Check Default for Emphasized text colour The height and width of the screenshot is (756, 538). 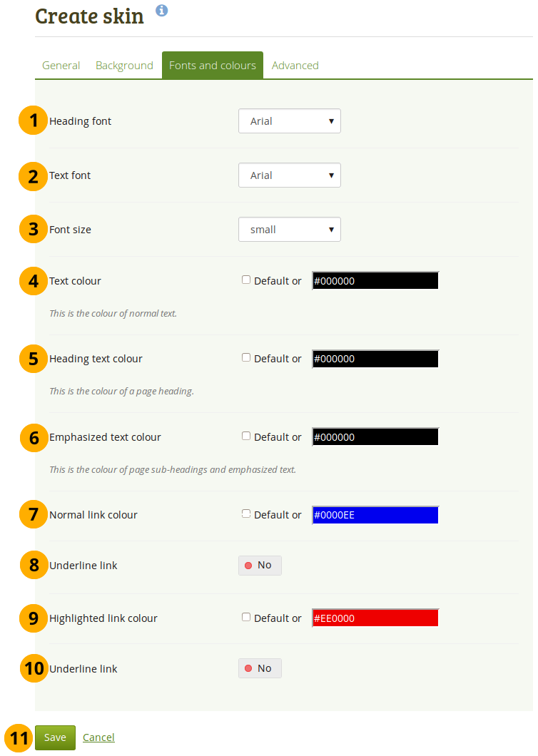pyautogui.click(x=246, y=436)
